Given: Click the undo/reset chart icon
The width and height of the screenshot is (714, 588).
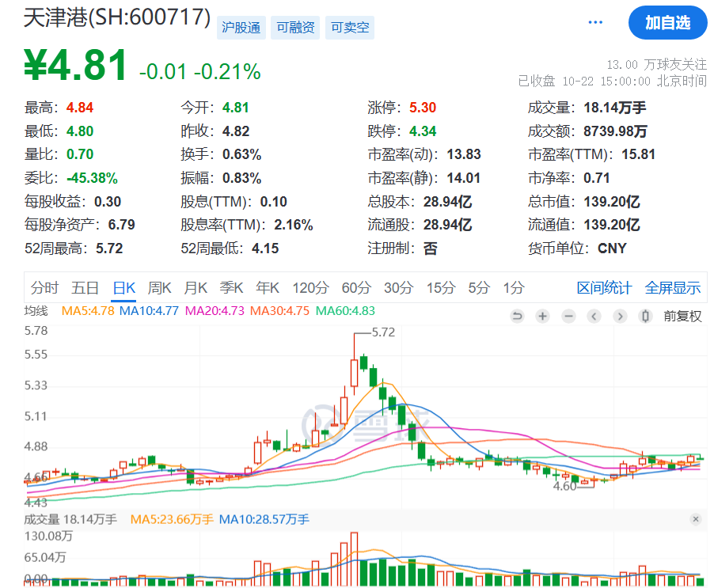Looking at the screenshot, I should pos(517,316).
